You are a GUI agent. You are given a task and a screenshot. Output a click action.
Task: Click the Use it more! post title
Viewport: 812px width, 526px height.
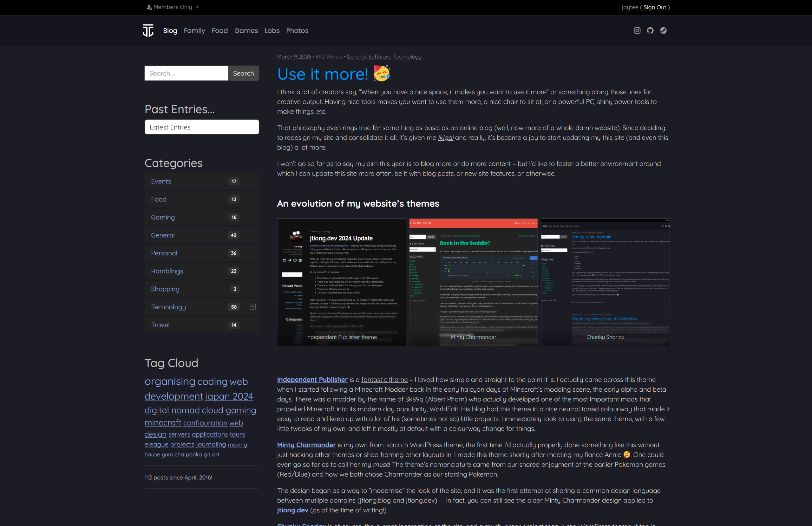(x=322, y=74)
